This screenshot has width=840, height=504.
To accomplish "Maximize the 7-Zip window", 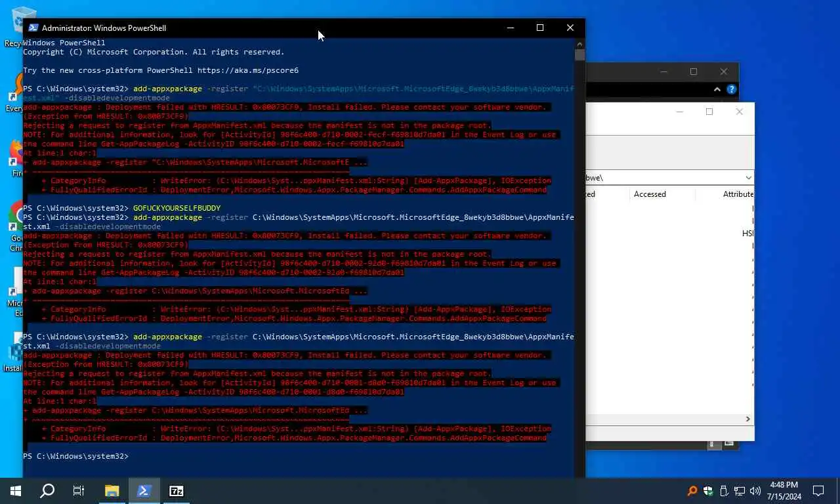I will (709, 112).
